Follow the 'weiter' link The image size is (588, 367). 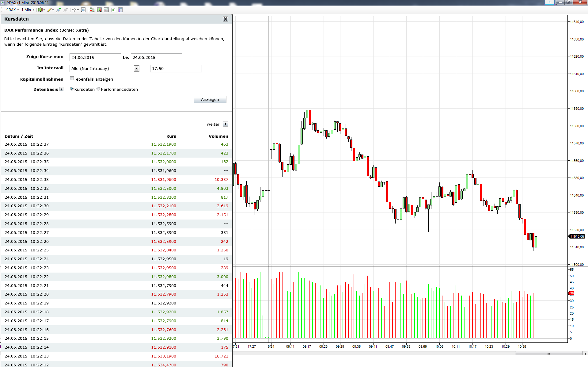(x=213, y=124)
